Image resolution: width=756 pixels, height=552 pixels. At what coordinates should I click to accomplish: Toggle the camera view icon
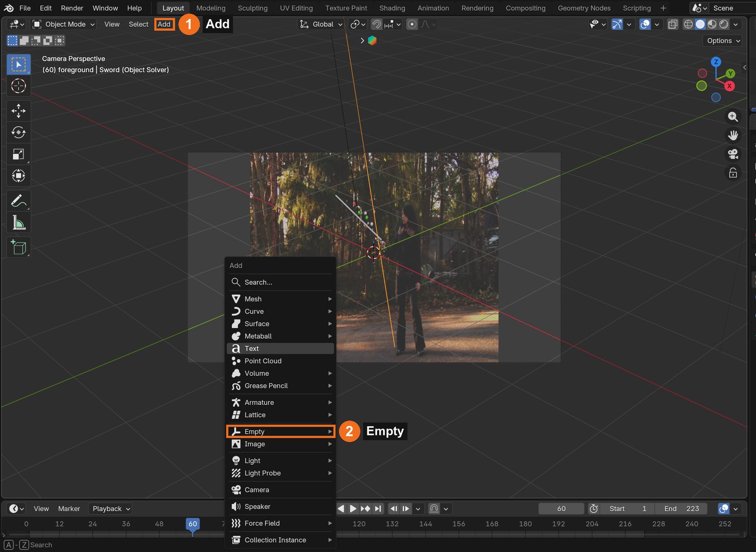tap(733, 154)
